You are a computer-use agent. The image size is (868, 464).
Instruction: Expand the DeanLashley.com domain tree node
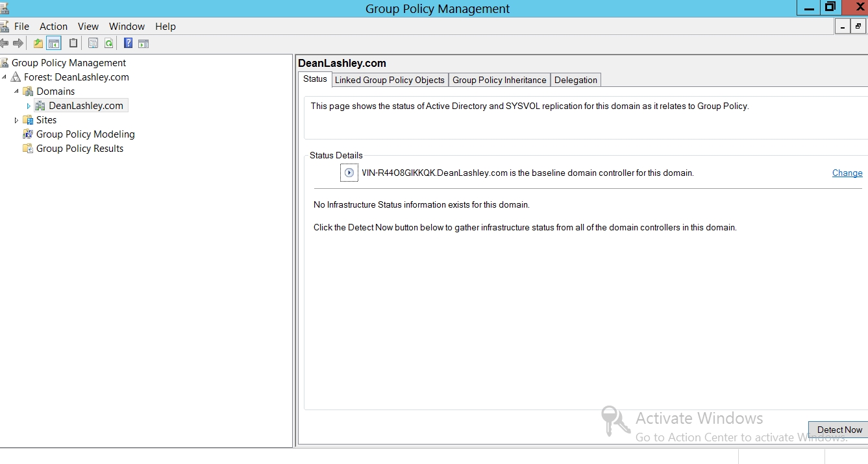coord(29,106)
